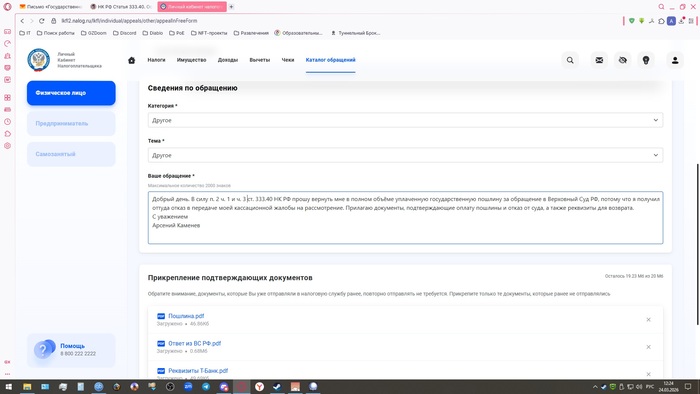Open Реквизиты Т-Банк.pdf file link
This screenshot has height=394, width=700.
pyautogui.click(x=198, y=370)
